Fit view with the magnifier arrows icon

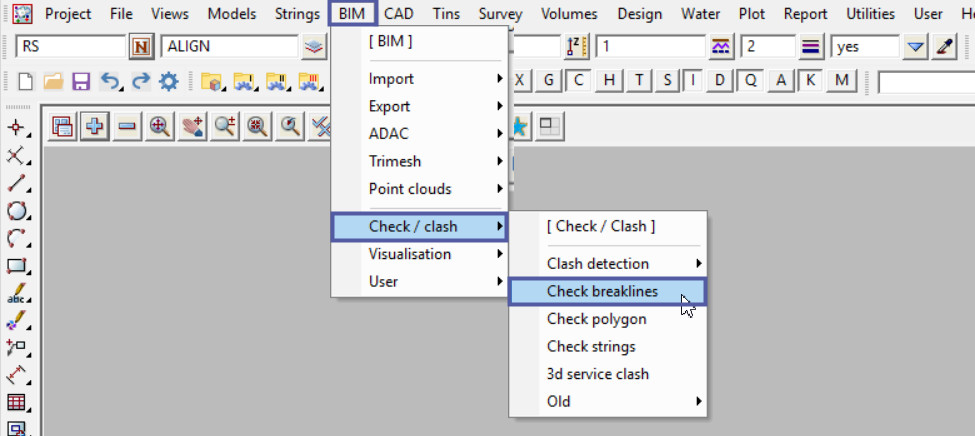point(160,126)
